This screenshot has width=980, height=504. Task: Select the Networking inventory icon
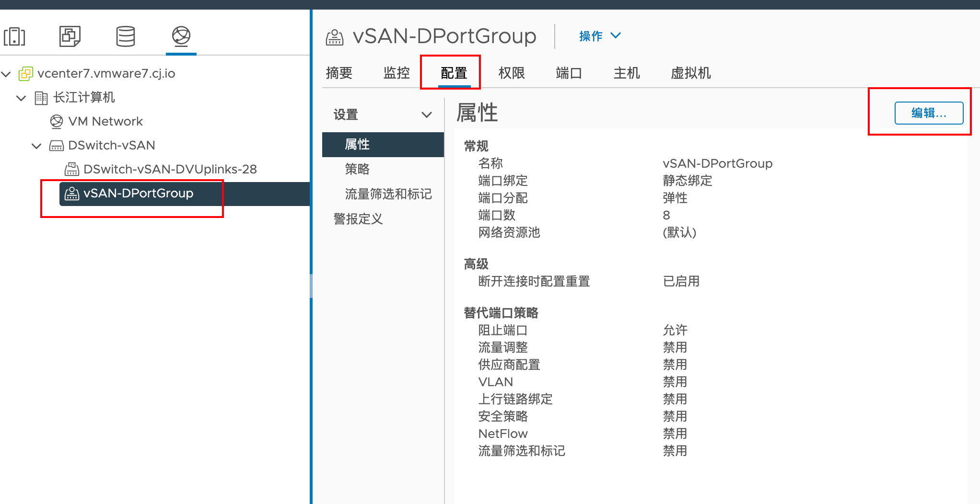[181, 36]
